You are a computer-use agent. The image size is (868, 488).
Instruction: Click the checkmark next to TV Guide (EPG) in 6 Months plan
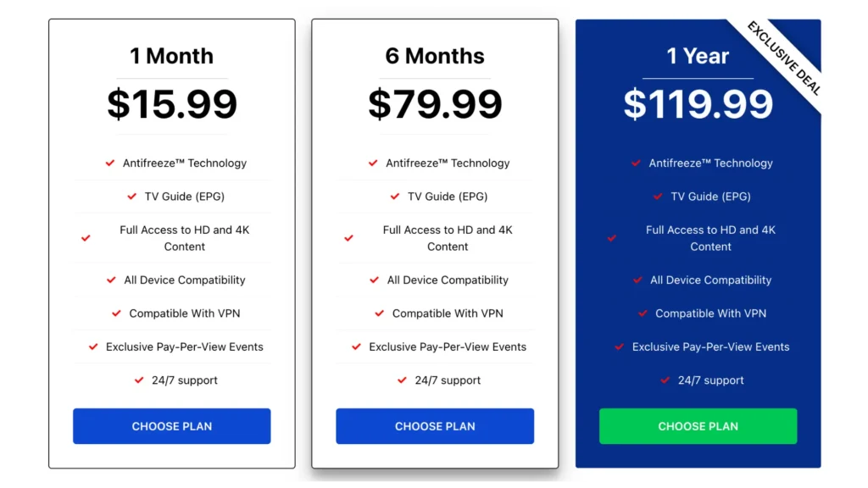[394, 196]
